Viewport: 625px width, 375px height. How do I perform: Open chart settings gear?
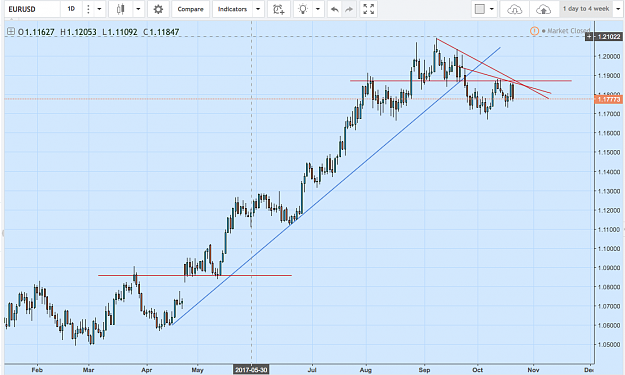[158, 9]
